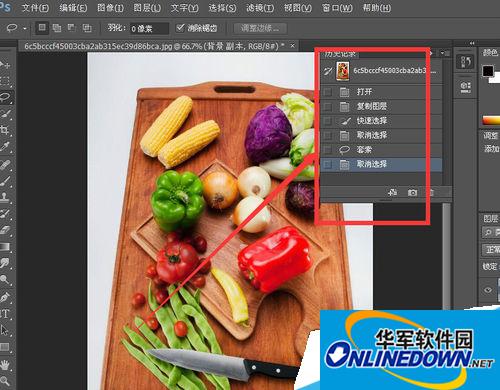
Task: Select the Hand tool
Action: [5, 365]
